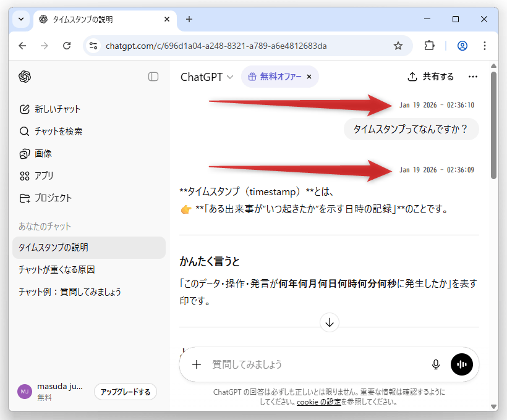
Task: Expand the ChatGPT model selector dropdown
Action: click(x=207, y=77)
